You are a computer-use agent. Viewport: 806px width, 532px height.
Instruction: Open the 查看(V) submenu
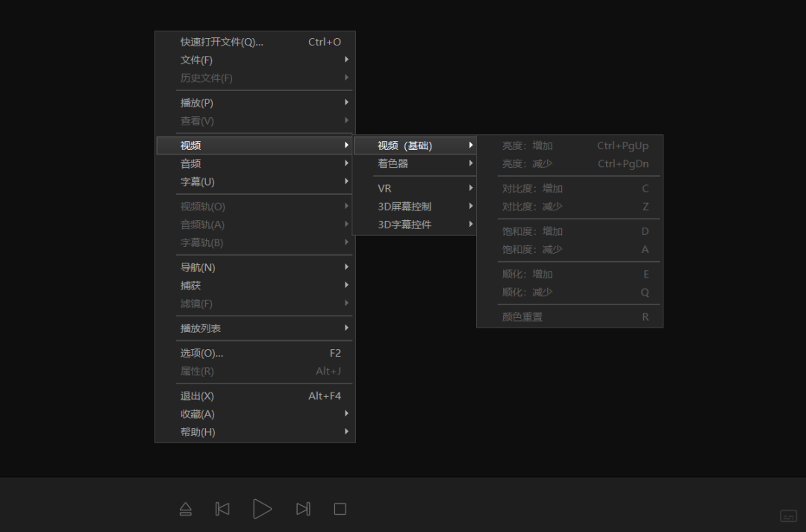255,121
